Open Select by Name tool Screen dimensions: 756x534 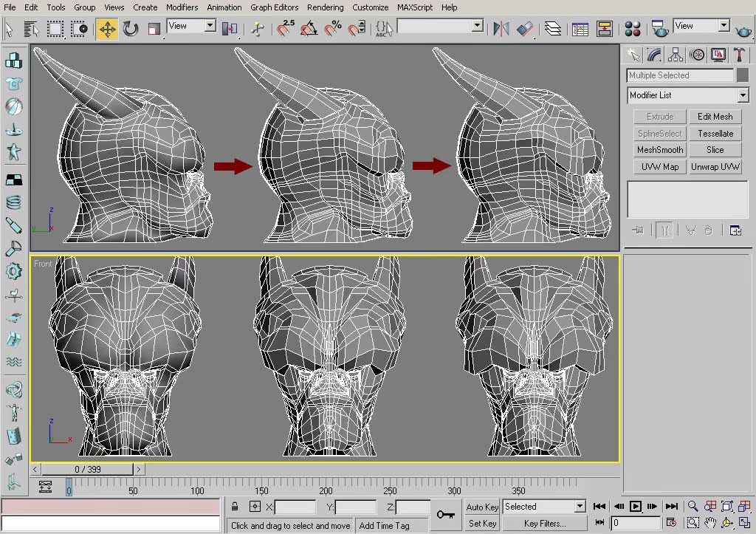click(31, 29)
